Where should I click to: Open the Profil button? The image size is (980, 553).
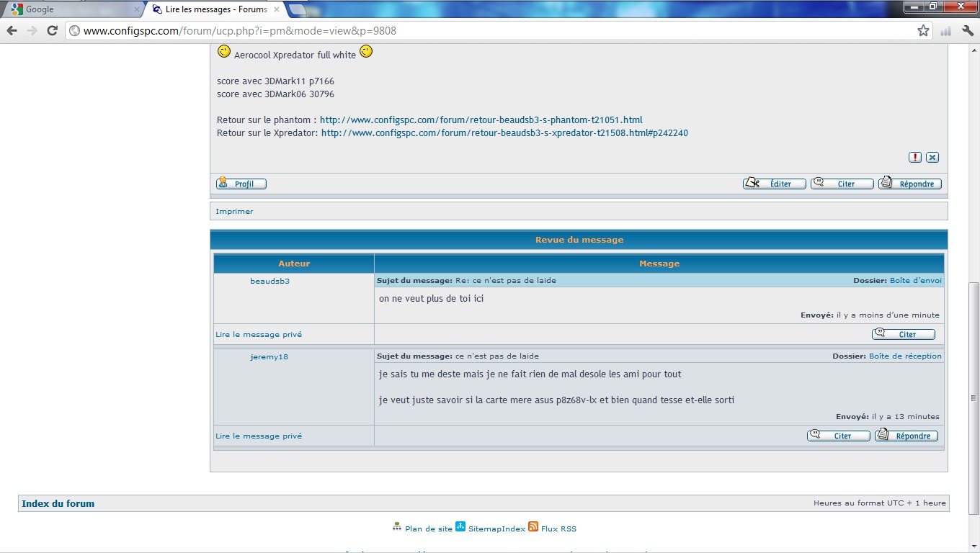241,184
